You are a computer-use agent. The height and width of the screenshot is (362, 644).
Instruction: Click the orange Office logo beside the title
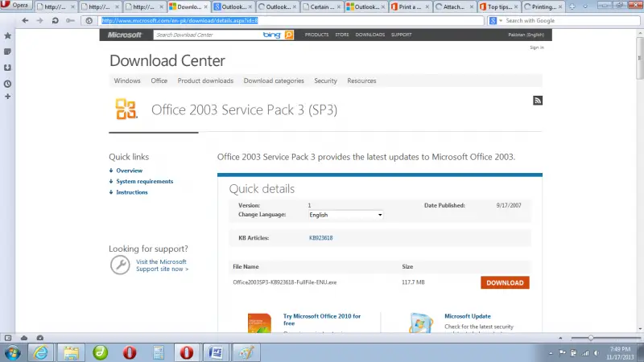pos(126,109)
